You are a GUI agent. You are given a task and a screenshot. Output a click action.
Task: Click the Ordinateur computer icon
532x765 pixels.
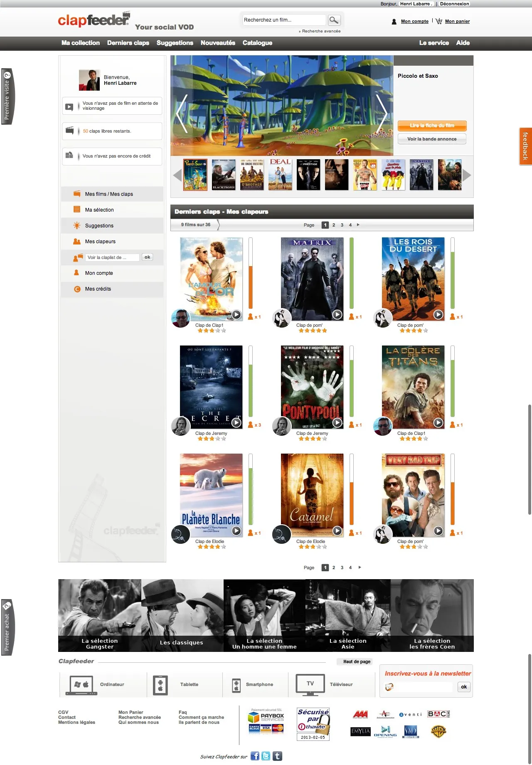81,685
